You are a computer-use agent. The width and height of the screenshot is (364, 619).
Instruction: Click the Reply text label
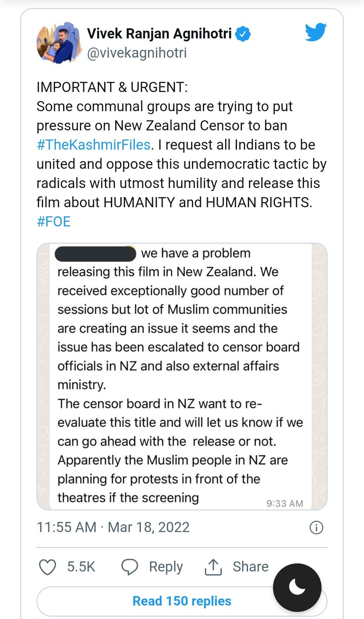[166, 567]
